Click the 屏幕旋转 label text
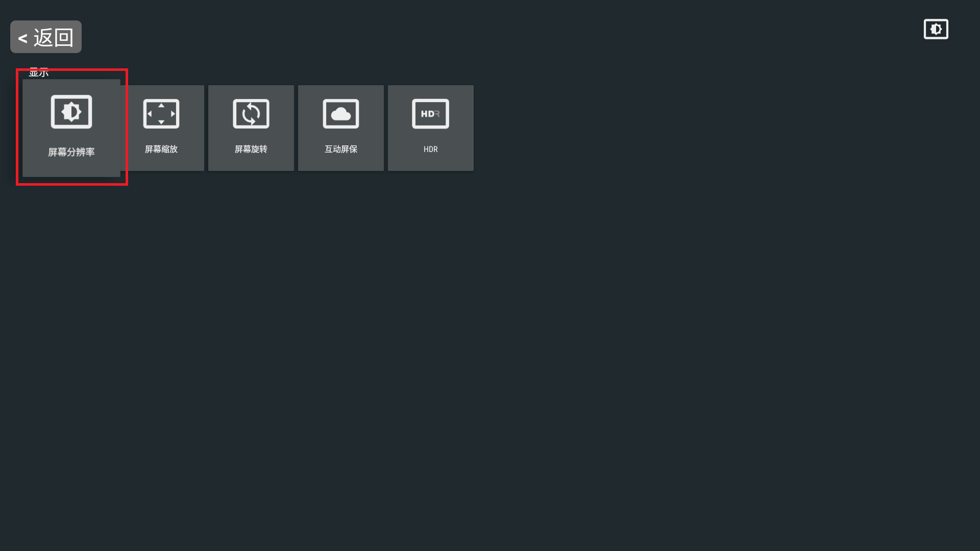 click(x=251, y=149)
